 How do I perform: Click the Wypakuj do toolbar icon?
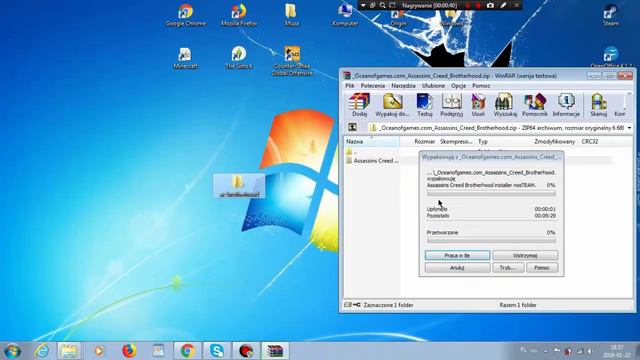point(392,105)
